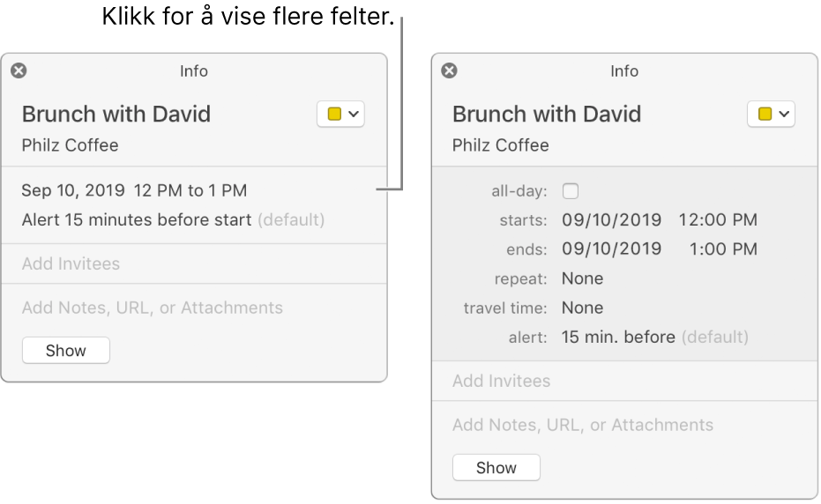Open calendar color dropdown in right popover
The width and height of the screenshot is (821, 504).
point(772,114)
